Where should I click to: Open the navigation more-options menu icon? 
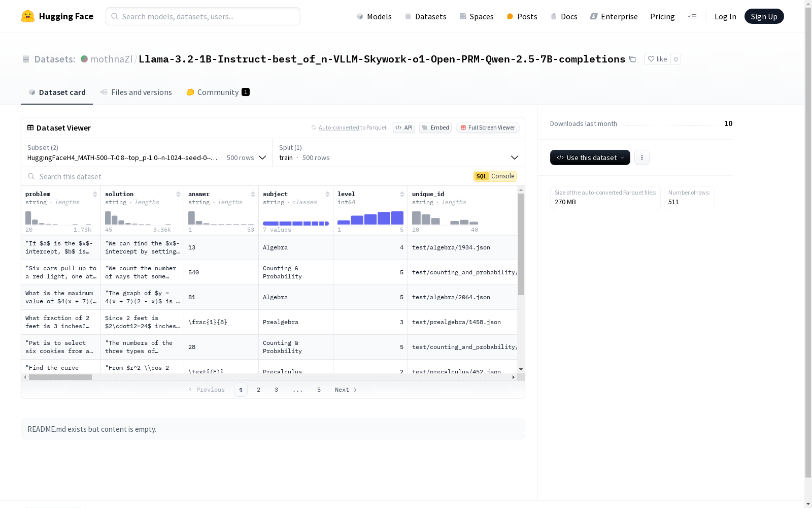pyautogui.click(x=692, y=16)
